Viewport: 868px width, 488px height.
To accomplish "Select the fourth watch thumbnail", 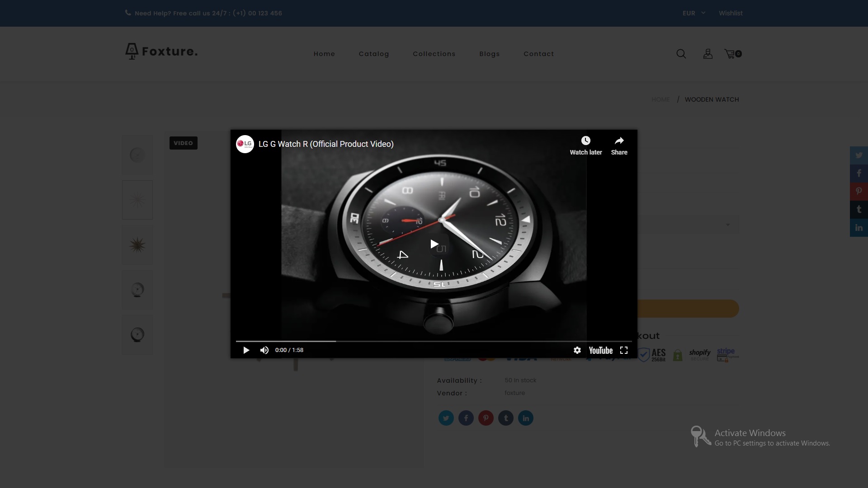I will click(x=137, y=290).
